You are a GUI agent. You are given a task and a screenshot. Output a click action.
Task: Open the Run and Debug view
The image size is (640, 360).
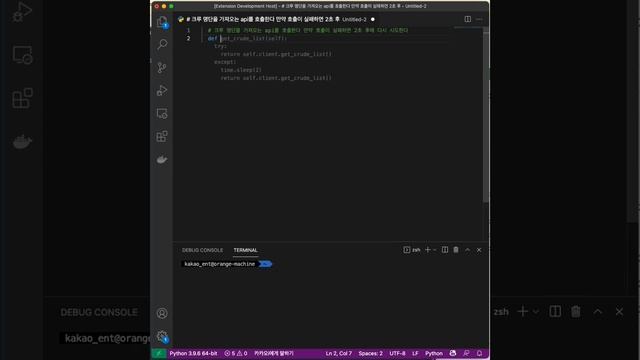(x=162, y=90)
